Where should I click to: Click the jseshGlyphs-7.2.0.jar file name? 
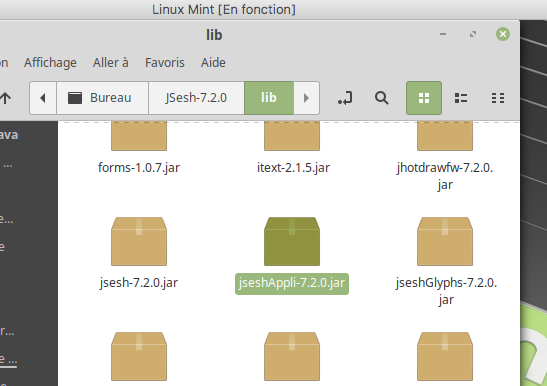pos(446,291)
